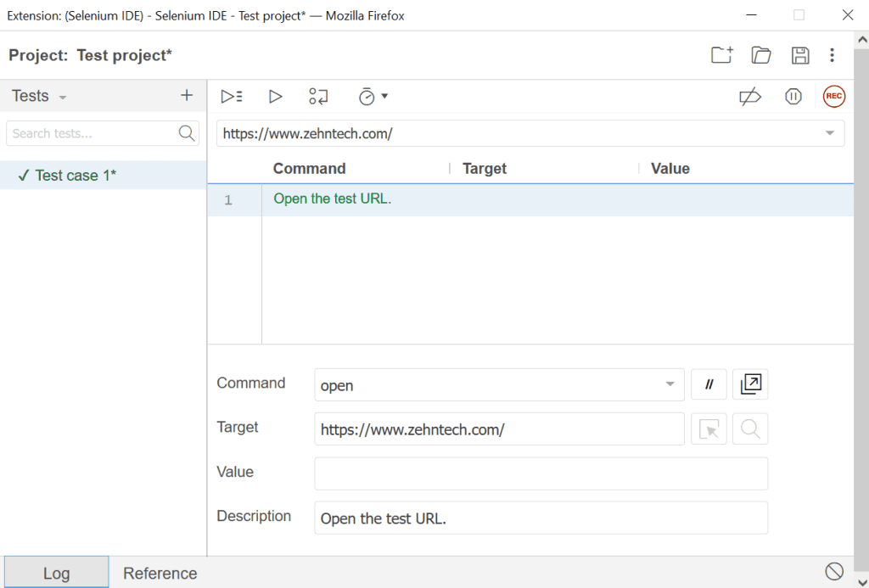Screen dimensions: 869x588
Task: Open the test execution speed timer
Action: coord(372,97)
